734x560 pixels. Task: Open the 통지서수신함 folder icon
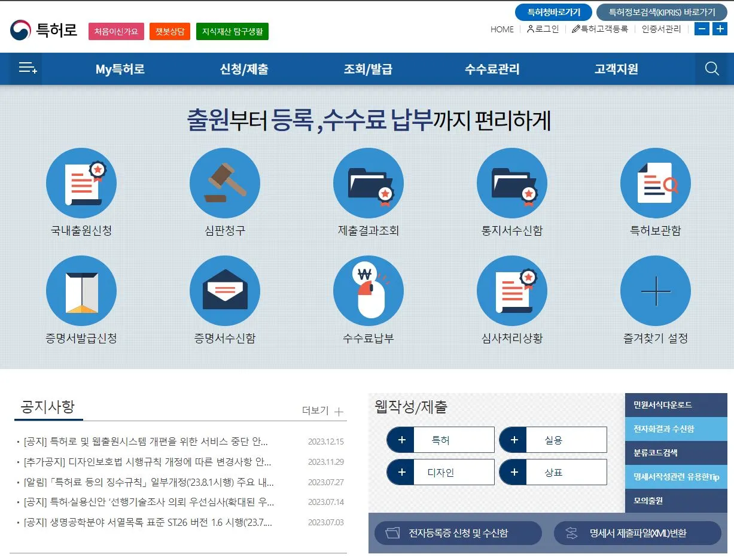pos(512,184)
